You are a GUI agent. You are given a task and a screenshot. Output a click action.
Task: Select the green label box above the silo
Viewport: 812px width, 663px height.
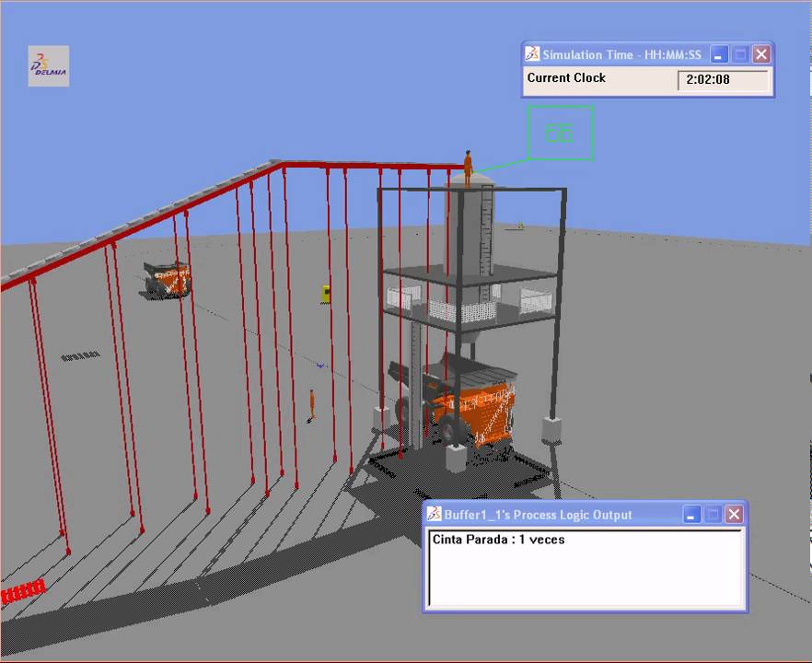coord(560,133)
